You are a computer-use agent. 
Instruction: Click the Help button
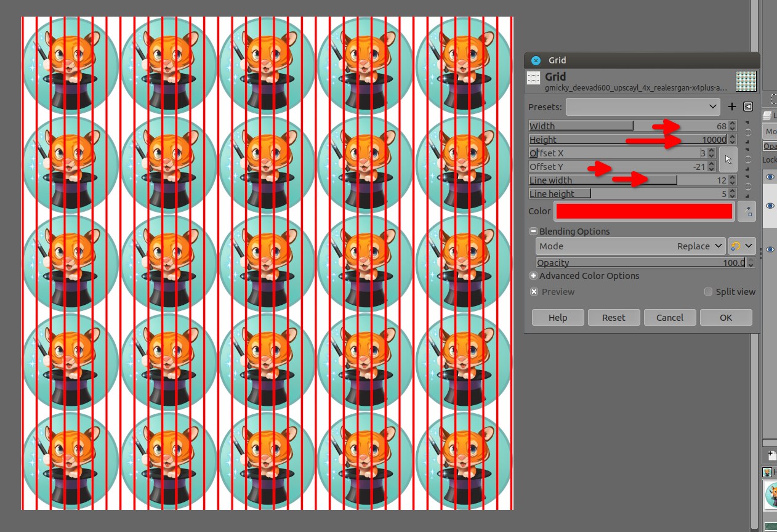point(558,318)
